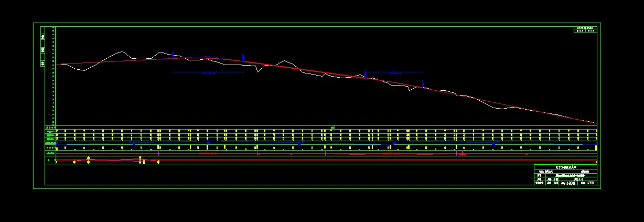The width and height of the screenshot is (644, 222).
Task: Click the small sheet-number box at top right corner
Action: pos(585,29)
